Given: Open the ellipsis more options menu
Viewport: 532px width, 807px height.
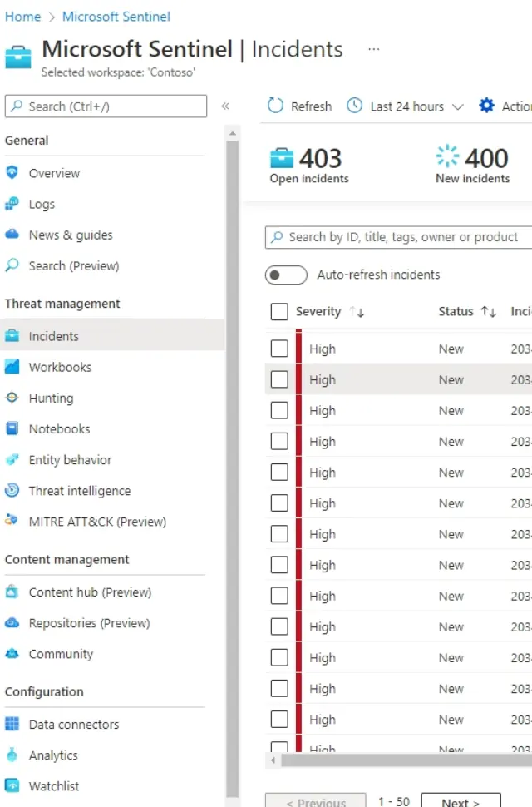Looking at the screenshot, I should [374, 49].
